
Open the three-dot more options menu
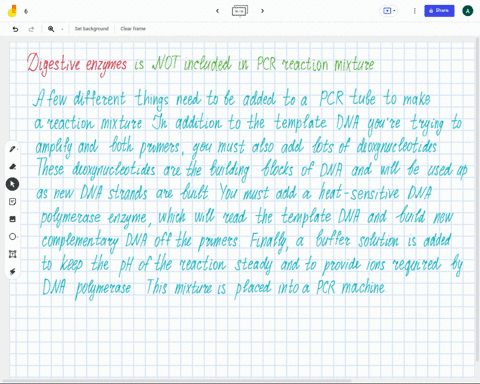point(415,11)
